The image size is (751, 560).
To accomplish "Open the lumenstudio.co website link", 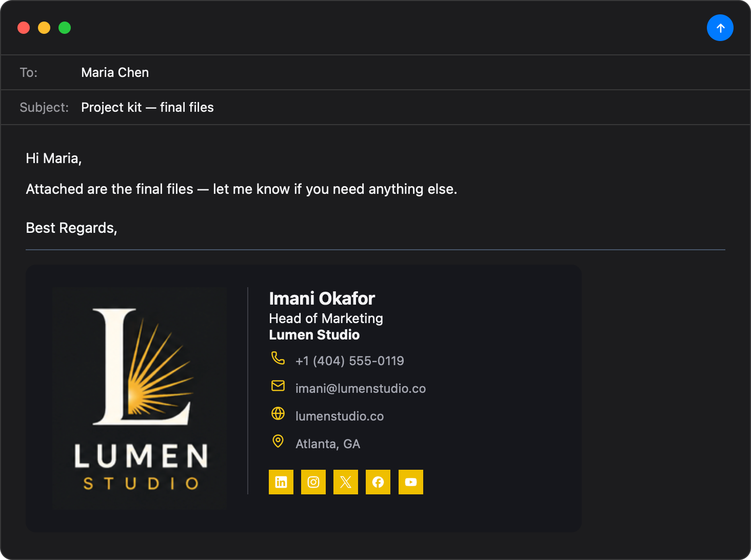I will [x=340, y=416].
